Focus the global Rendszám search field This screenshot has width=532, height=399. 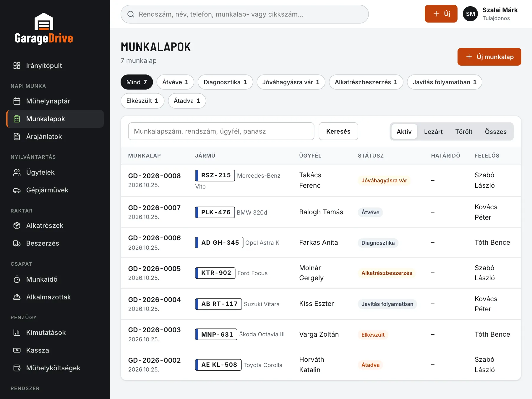coord(244,14)
